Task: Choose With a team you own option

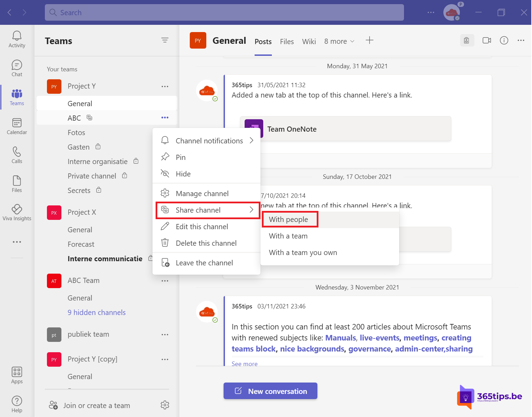Action: click(303, 252)
